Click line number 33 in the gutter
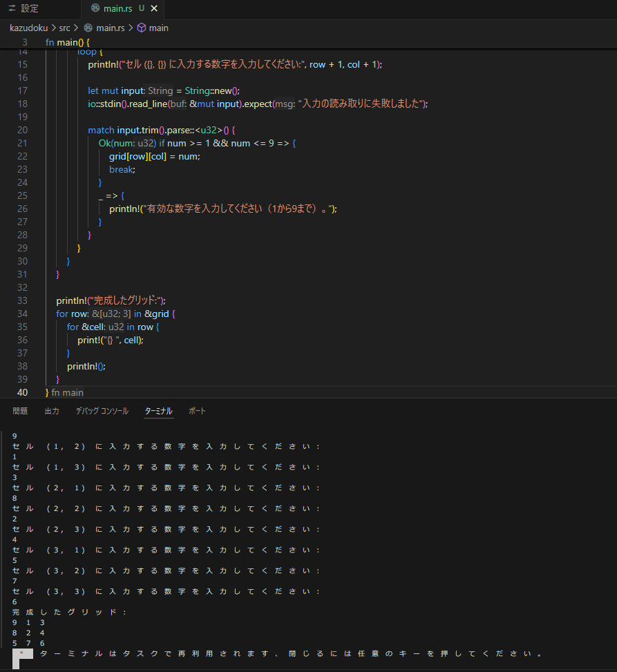 click(x=22, y=300)
